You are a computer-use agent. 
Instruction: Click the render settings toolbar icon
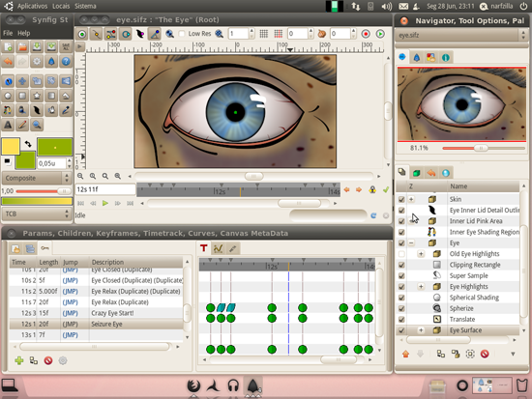click(x=366, y=34)
